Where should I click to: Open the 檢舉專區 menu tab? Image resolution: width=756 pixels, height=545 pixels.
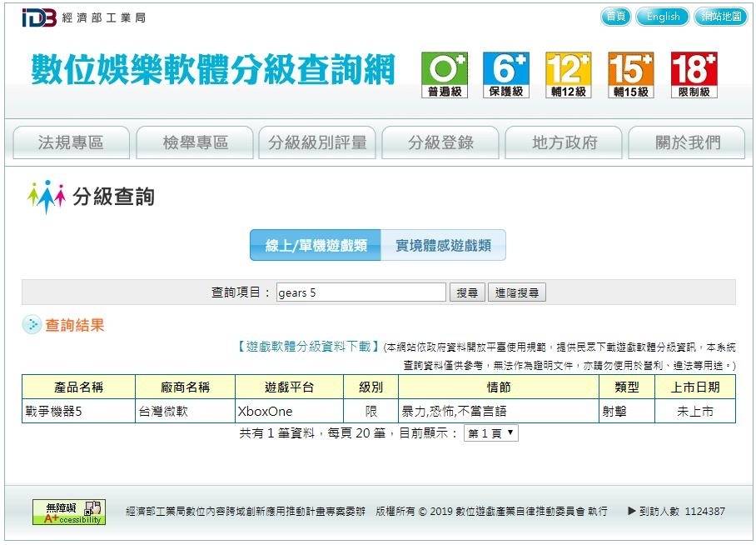[195, 142]
